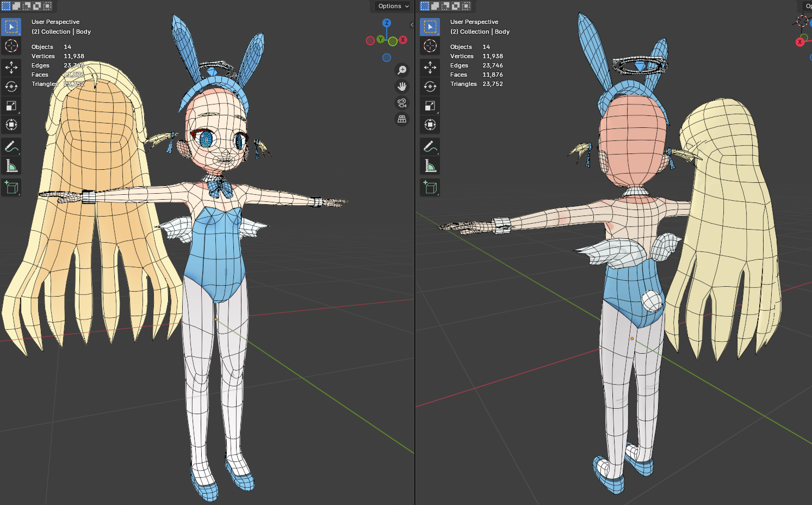Enable invert selection mode in left viewport header
The image size is (812, 505).
coord(37,6)
